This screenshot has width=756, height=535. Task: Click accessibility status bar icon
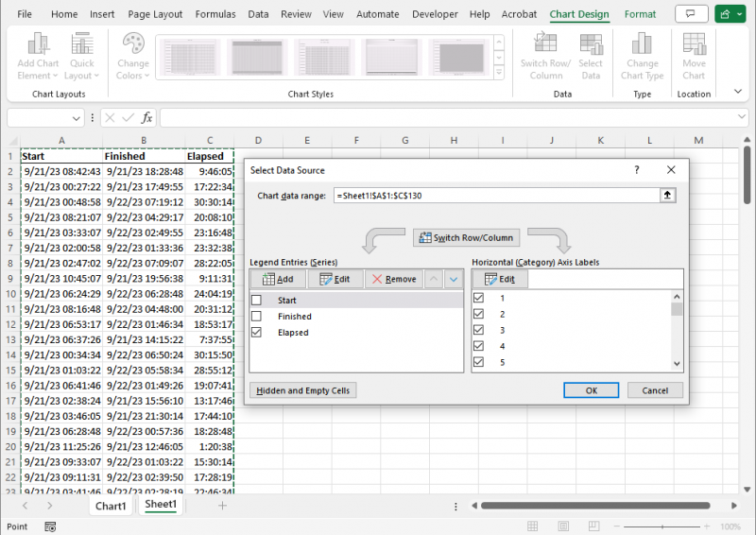50,526
